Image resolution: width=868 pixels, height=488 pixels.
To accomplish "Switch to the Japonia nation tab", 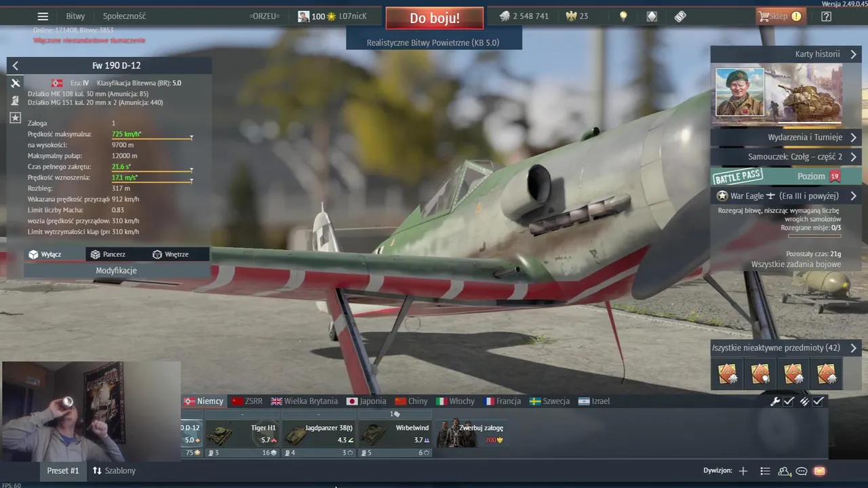I will (366, 401).
